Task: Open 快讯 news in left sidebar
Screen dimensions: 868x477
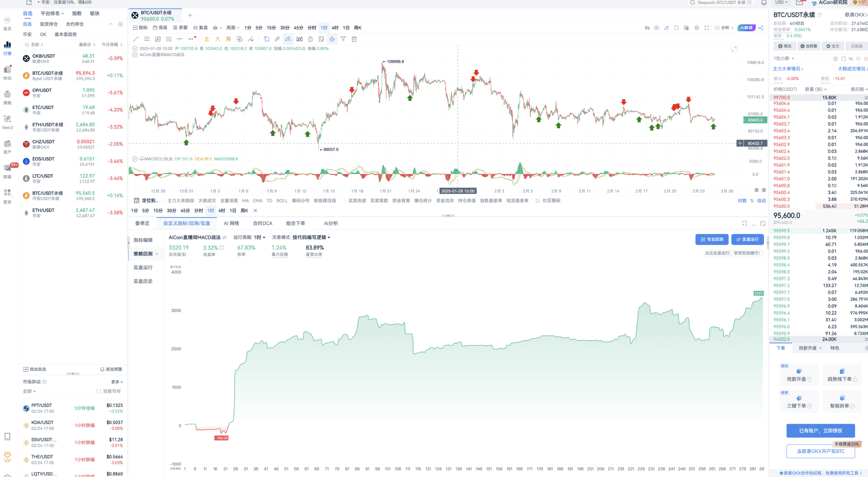Action: click(x=7, y=73)
